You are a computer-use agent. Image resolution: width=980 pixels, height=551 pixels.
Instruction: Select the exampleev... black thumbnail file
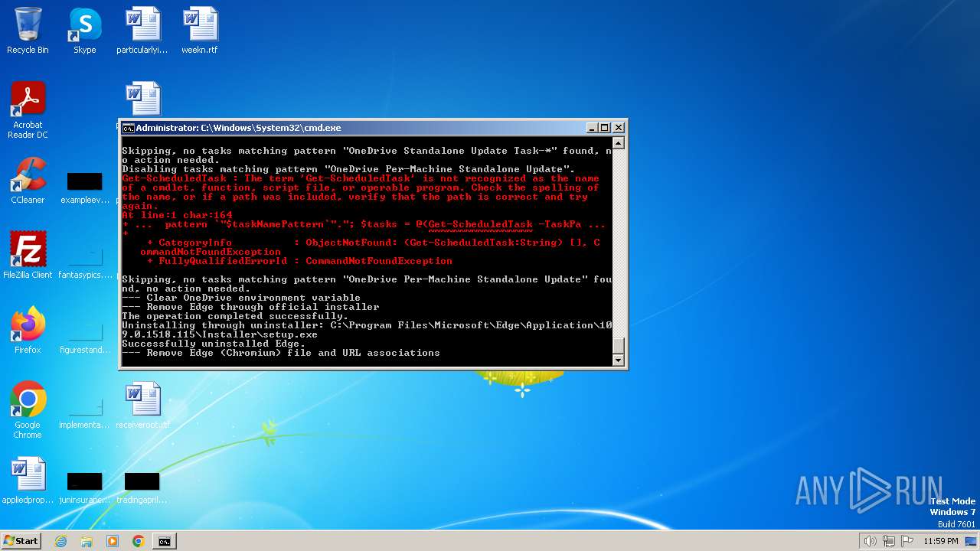point(84,187)
